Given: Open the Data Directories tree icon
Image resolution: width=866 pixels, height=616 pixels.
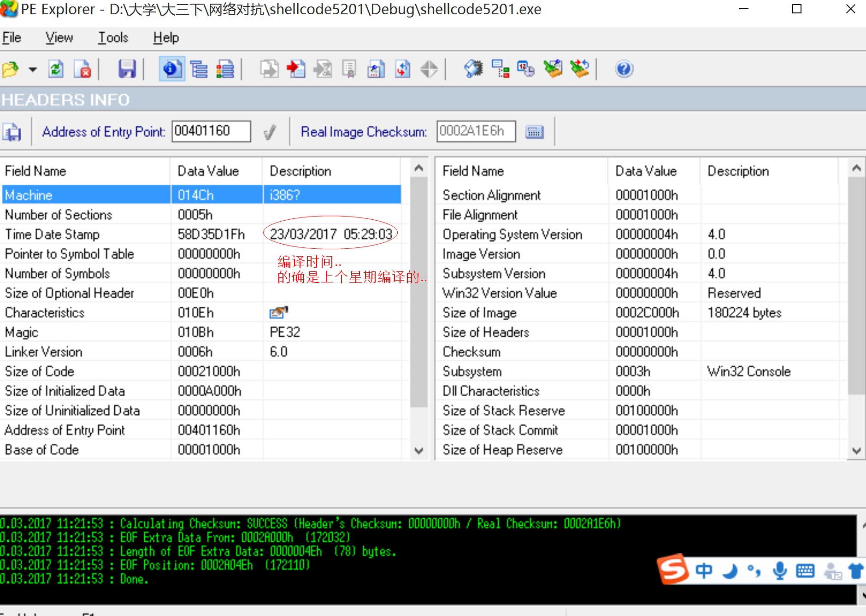Looking at the screenshot, I should click(x=199, y=69).
